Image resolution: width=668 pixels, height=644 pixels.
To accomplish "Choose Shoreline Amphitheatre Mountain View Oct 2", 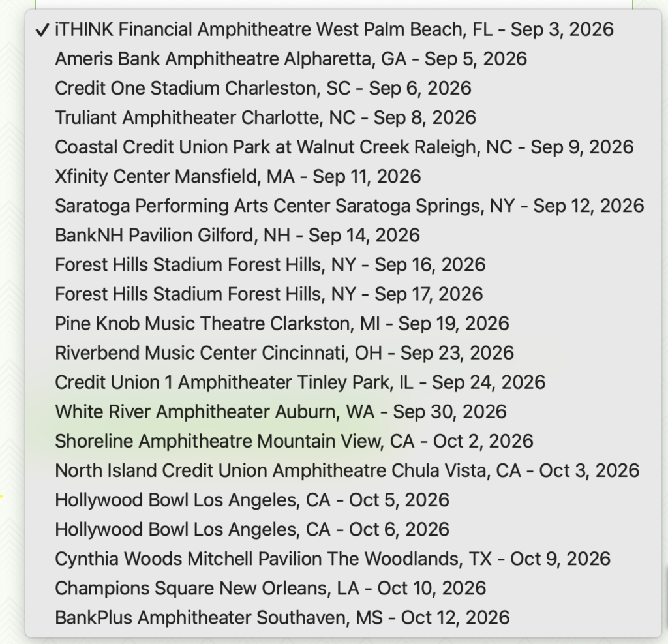I will [x=343, y=441].
